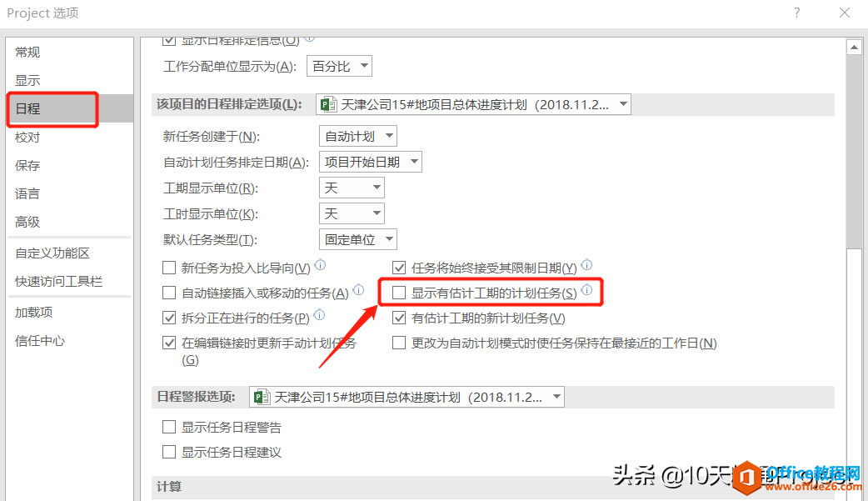Check 显示任务日程警告 checkbox
This screenshot has width=868, height=501.
[169, 427]
